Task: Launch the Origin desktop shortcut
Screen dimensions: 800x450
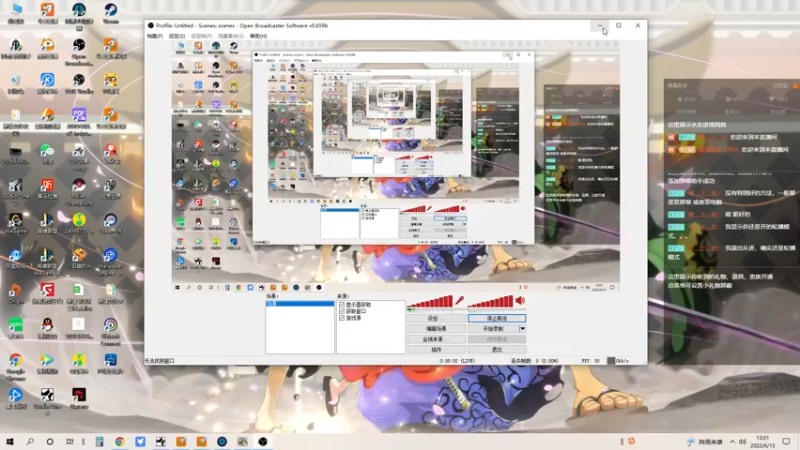Action: [x=15, y=294]
